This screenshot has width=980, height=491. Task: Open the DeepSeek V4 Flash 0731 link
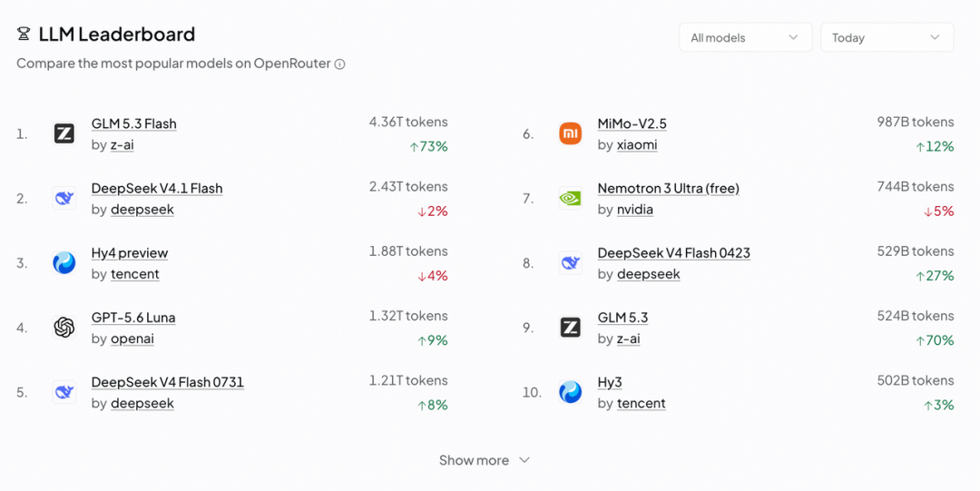[x=168, y=382]
